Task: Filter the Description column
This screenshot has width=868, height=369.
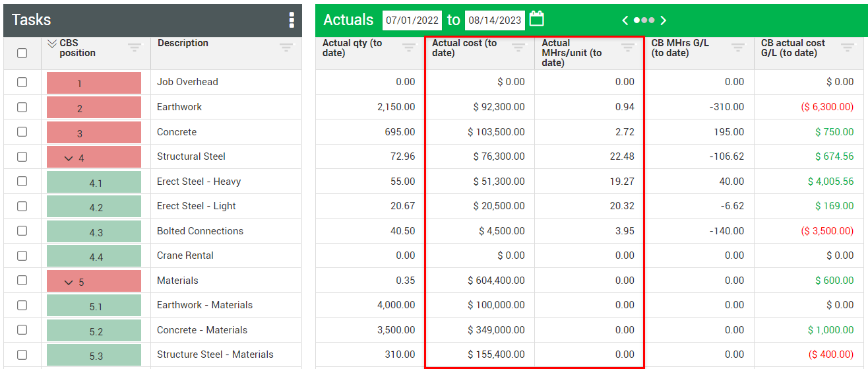Action: click(x=286, y=48)
